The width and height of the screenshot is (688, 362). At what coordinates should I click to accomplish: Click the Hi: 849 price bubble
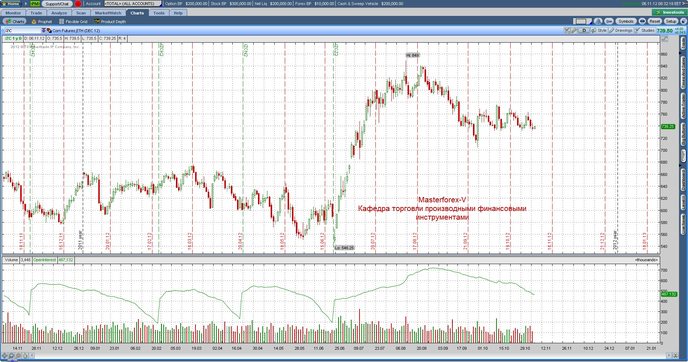(x=412, y=55)
